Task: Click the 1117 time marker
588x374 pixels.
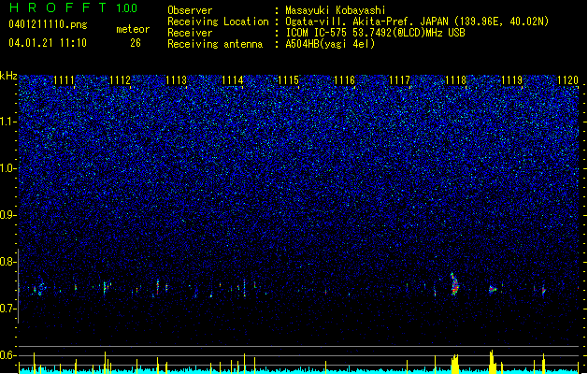Action: 400,80
